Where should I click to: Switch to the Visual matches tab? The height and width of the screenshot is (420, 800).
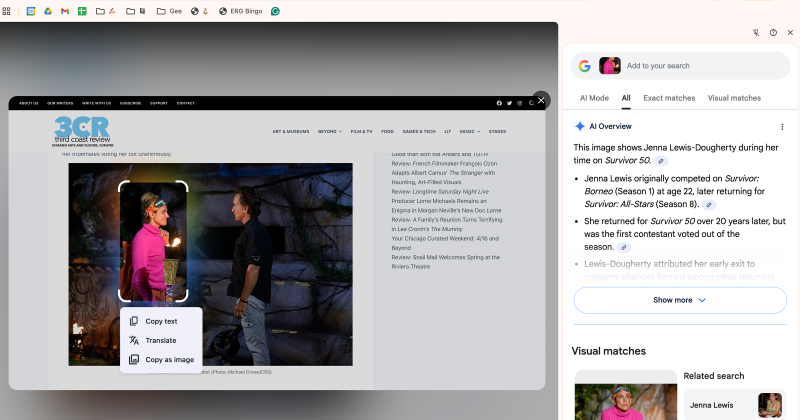(734, 98)
